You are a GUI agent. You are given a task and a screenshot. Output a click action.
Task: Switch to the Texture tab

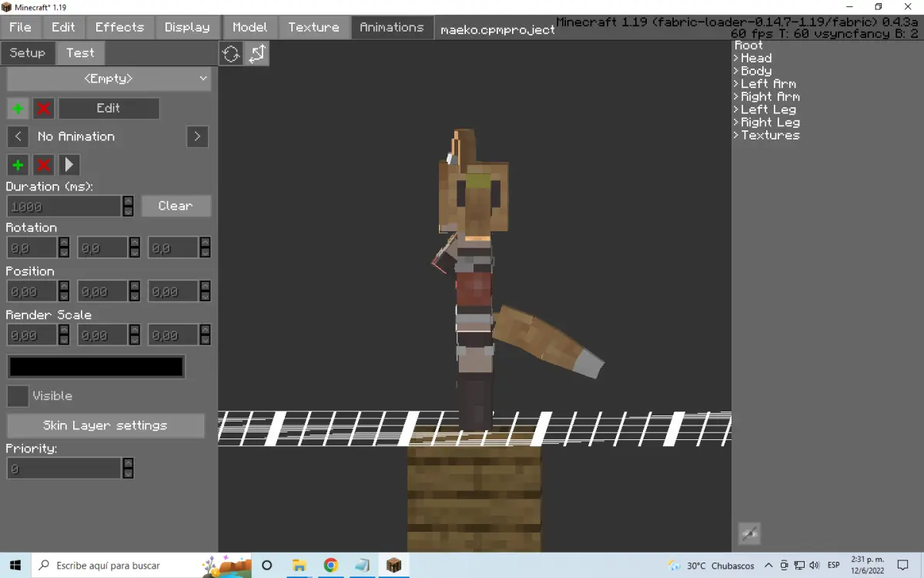pyautogui.click(x=313, y=27)
